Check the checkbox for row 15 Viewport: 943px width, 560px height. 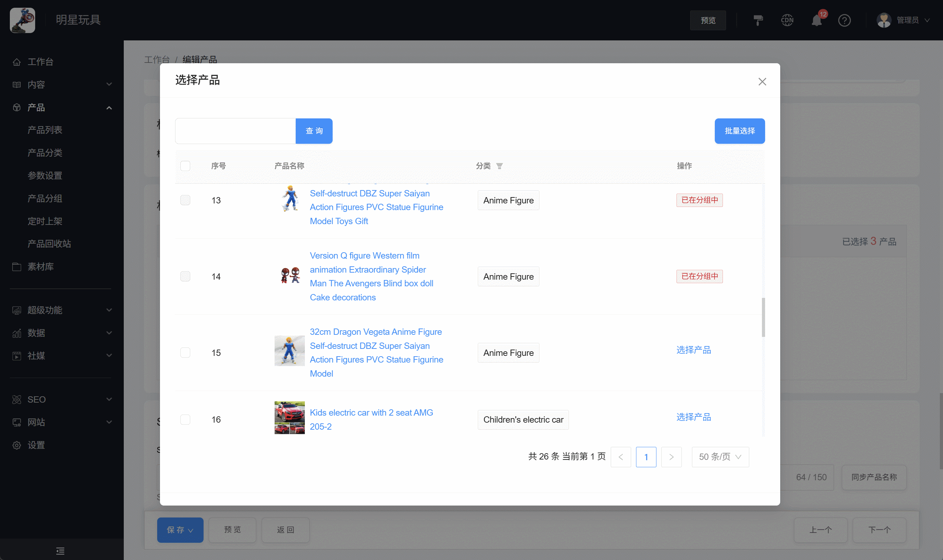pos(185,352)
